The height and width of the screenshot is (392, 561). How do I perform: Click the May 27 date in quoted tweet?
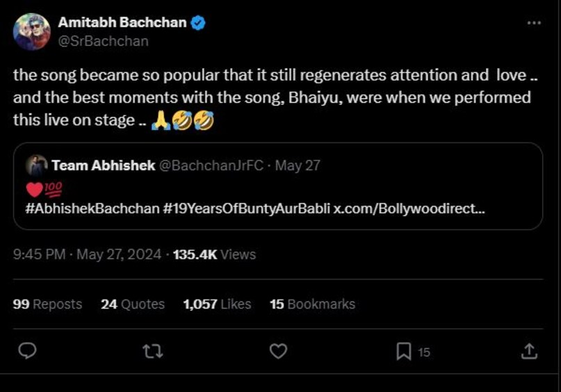pyautogui.click(x=298, y=165)
